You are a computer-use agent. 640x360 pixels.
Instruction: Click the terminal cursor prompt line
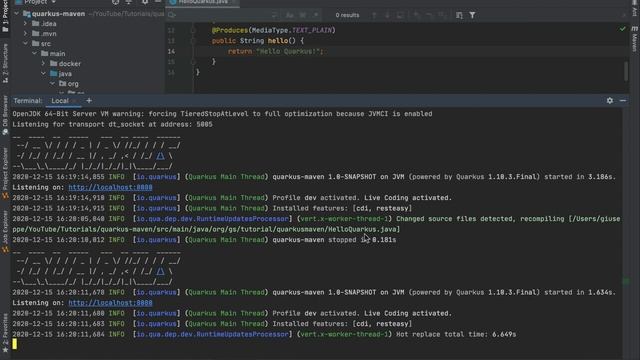15,344
